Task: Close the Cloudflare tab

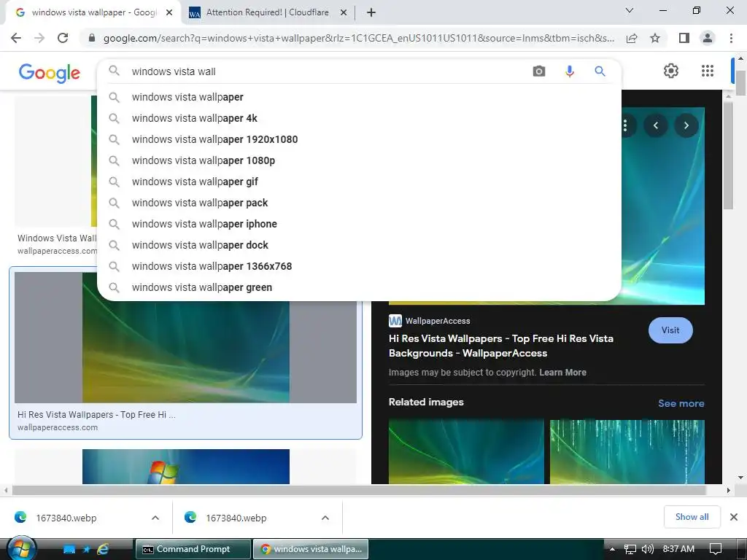Action: click(x=344, y=13)
